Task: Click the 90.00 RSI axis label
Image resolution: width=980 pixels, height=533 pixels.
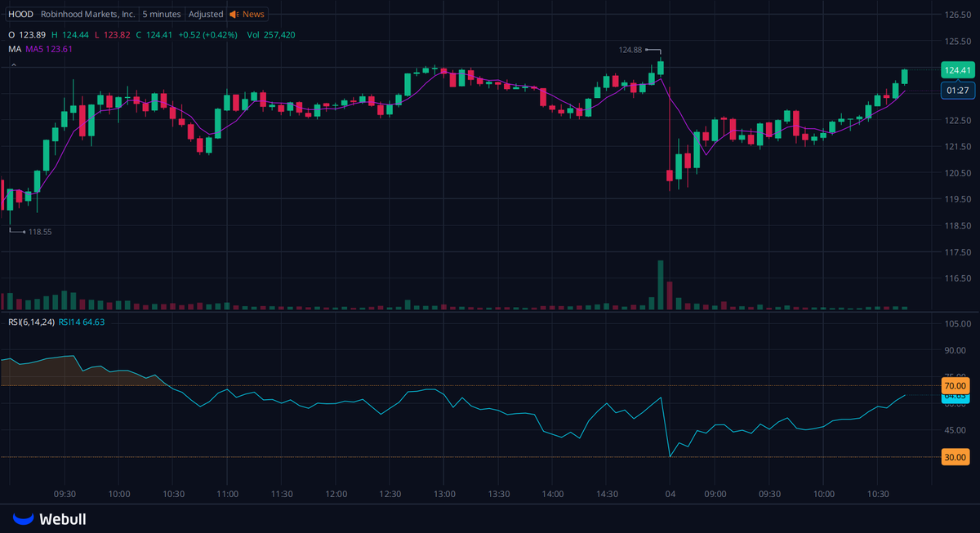Action: tap(955, 351)
